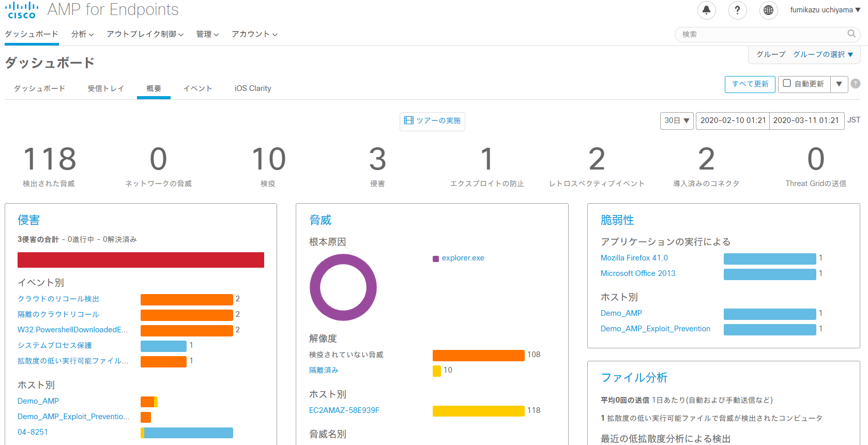Open the Demo_AMP host link under 侵害

(38, 401)
